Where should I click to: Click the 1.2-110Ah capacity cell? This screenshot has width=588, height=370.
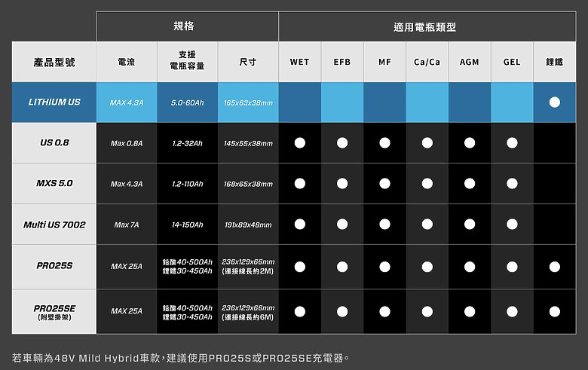click(x=187, y=184)
